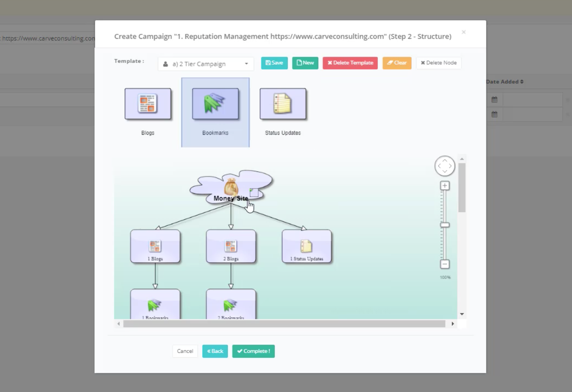Select the 1 Status Updates node
Screen dimensions: 572x392
(x=307, y=246)
